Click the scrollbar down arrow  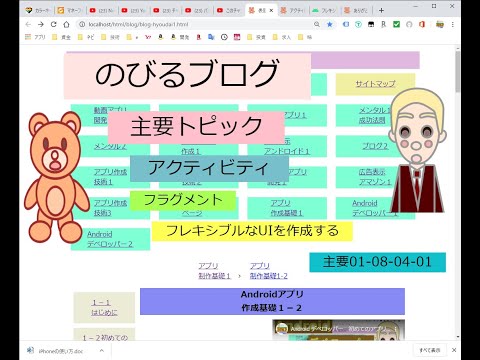tap(457, 337)
